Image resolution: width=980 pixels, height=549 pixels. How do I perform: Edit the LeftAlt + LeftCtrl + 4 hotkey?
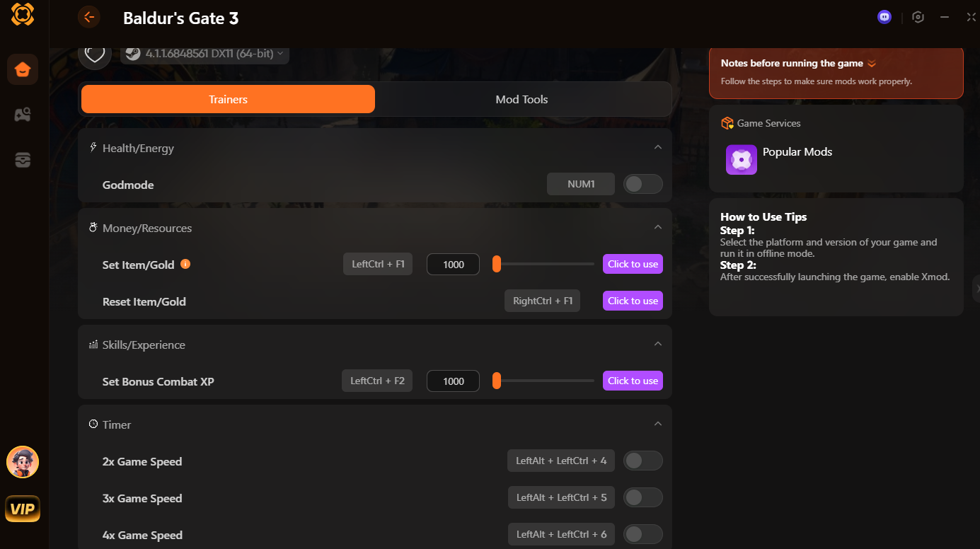coord(561,461)
